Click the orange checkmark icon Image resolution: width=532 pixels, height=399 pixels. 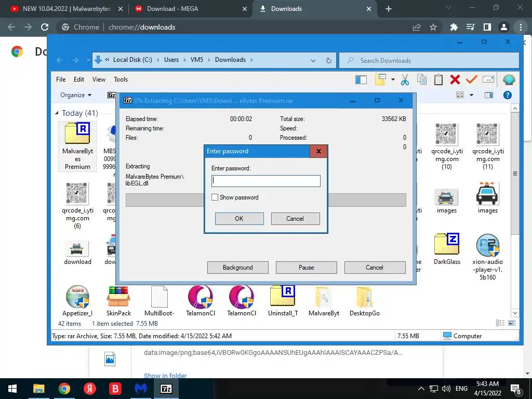point(472,79)
